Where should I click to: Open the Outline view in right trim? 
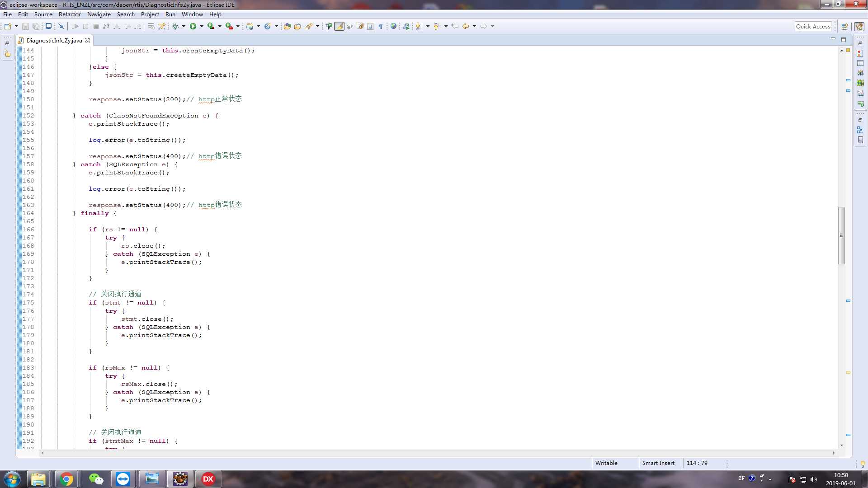coord(860,130)
